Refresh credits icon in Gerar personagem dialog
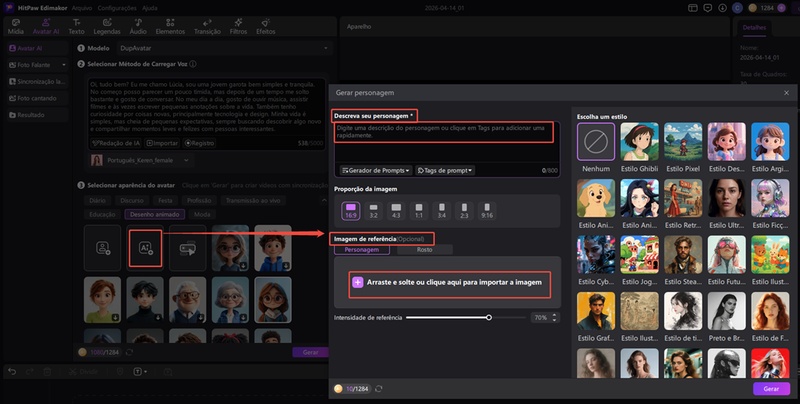The image size is (800, 404). tap(378, 387)
